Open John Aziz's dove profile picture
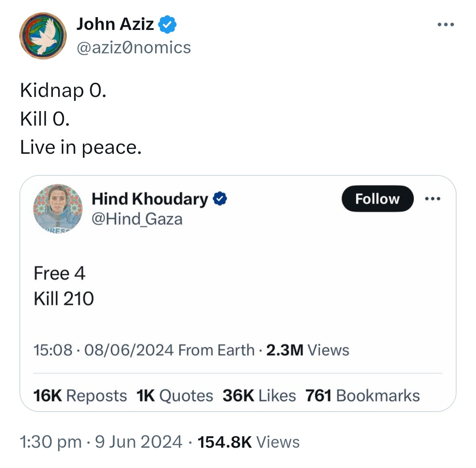Image resolution: width=476 pixels, height=468 pixels. click(43, 36)
